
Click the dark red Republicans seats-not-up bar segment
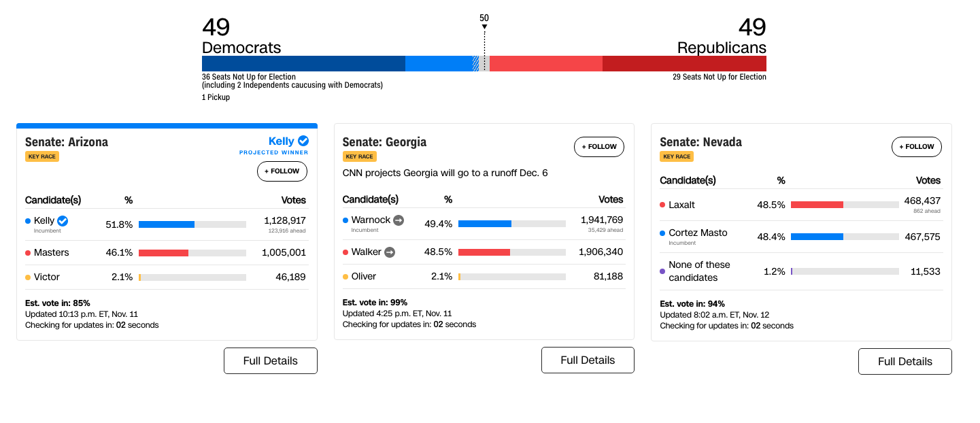coord(684,63)
